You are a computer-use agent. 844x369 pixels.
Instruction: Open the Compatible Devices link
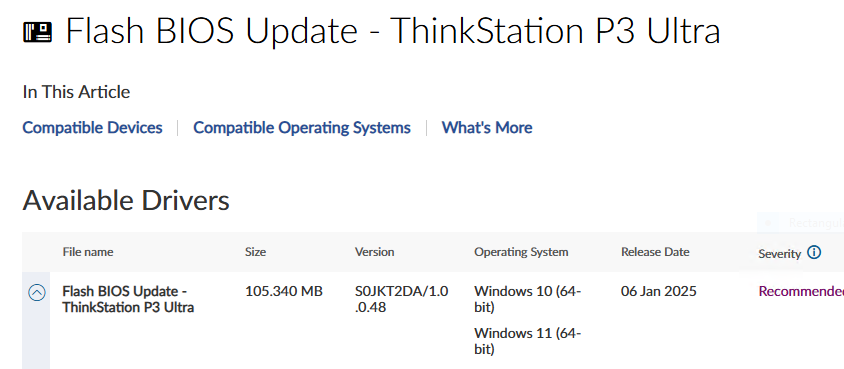click(93, 127)
